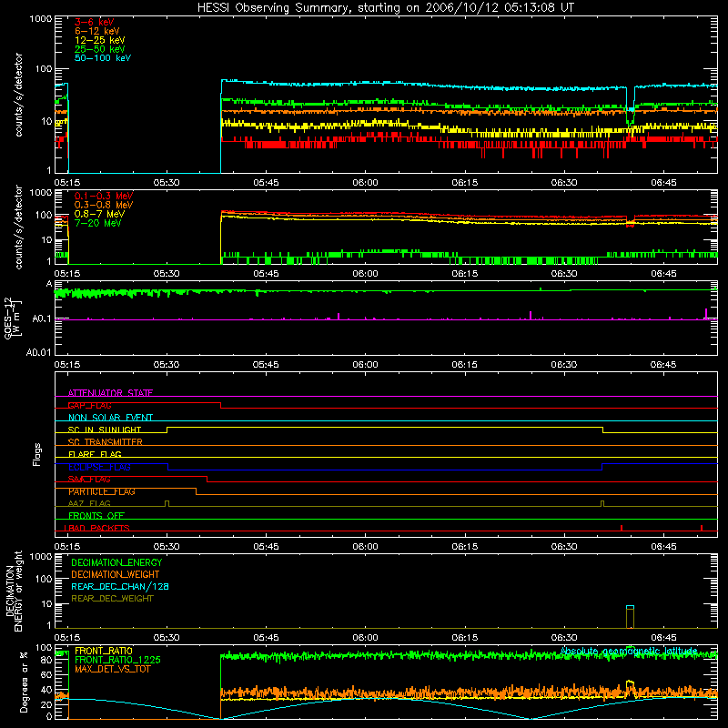
Task: Click the 06:30 tick under the GOES panel
Action: [564, 365]
